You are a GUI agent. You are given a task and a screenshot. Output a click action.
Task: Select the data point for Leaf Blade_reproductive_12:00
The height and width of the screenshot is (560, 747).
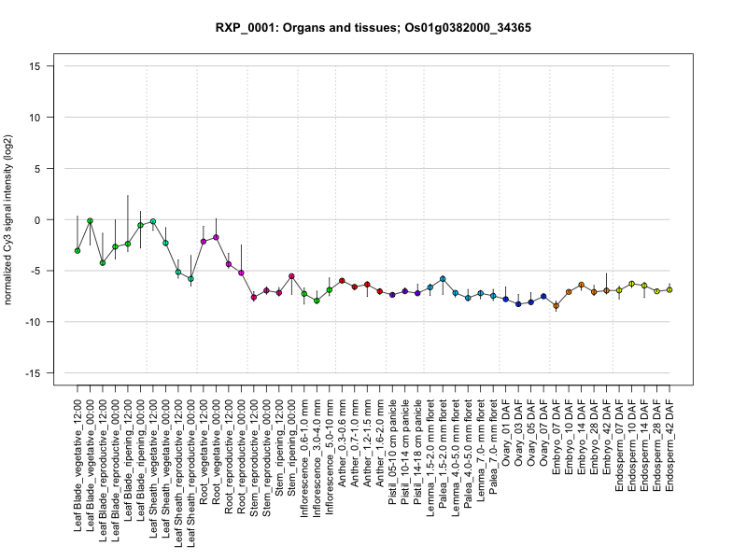click(103, 263)
